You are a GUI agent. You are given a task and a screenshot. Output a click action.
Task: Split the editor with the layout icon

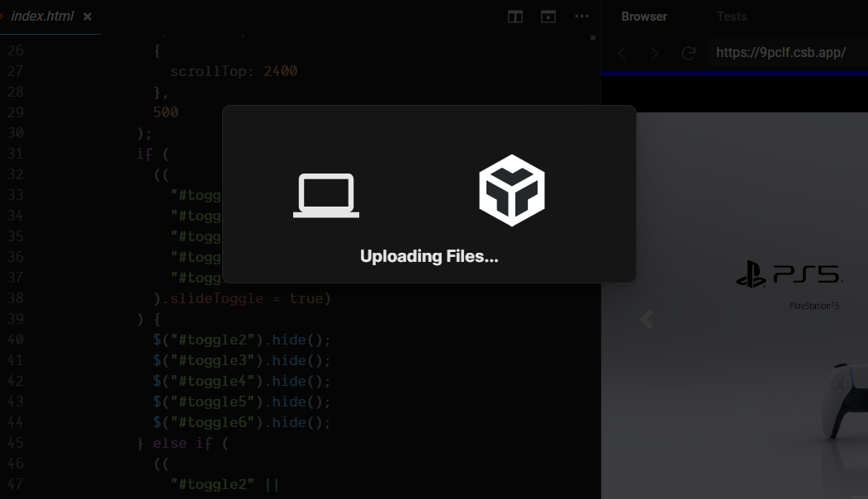(515, 17)
